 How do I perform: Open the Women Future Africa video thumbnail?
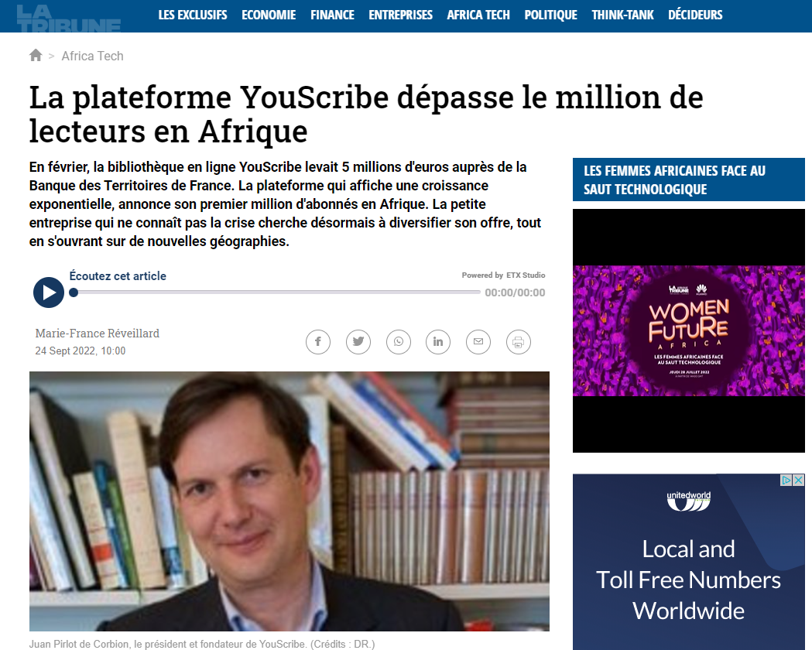pos(689,330)
